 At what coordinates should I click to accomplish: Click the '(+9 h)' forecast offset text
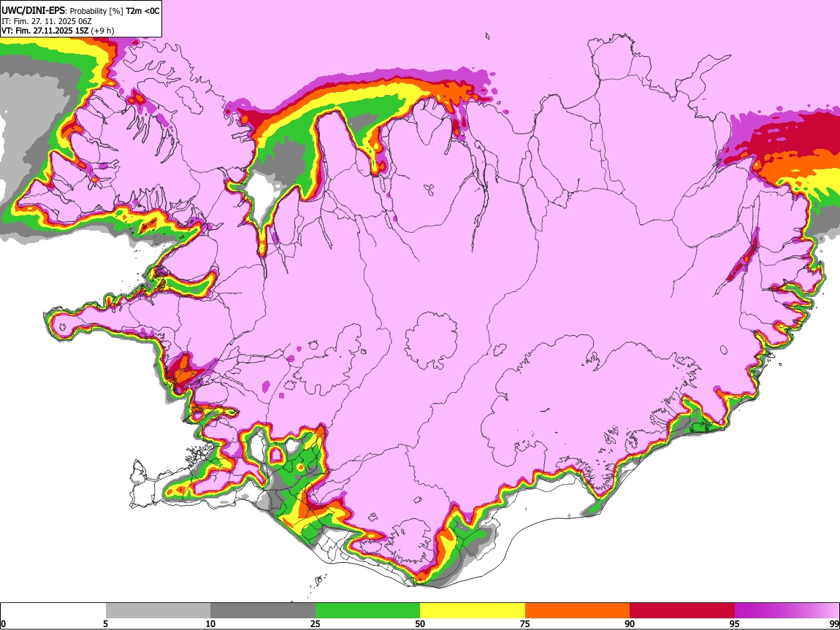[102, 31]
